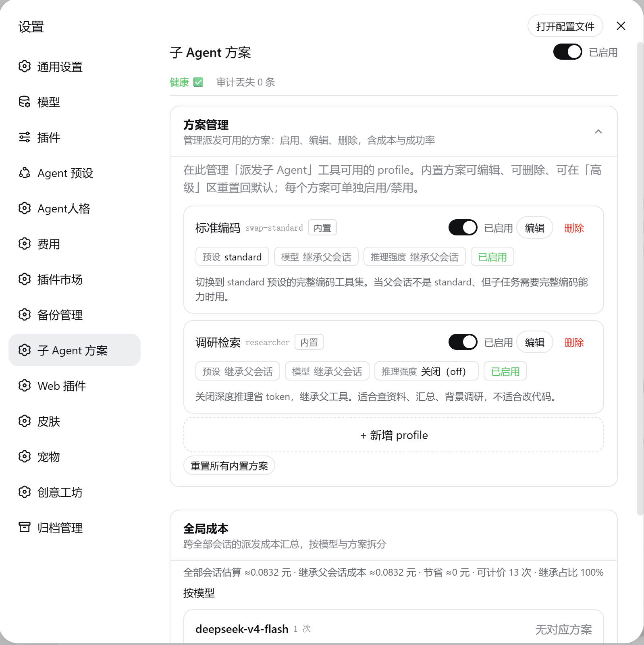
Task: Open the 宠物 settings
Action: pos(75,457)
